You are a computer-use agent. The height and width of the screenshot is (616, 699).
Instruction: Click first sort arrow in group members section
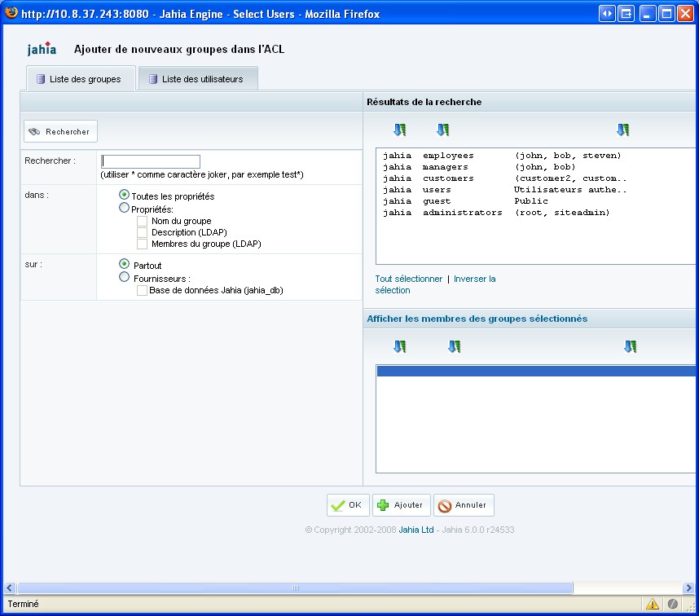tap(399, 346)
